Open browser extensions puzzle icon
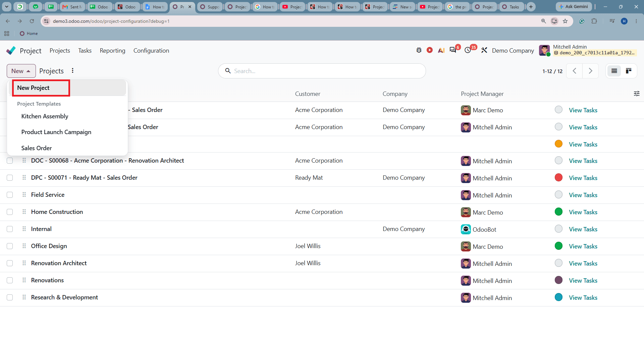Viewport: 644px width, 346px height. (x=594, y=21)
